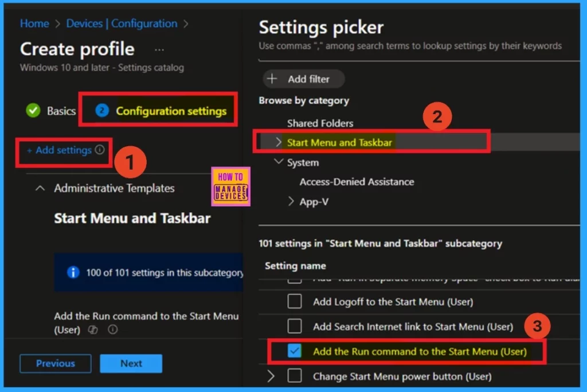Click the plus icon in Add filter
Image resolution: width=587 pixels, height=392 pixels.
pyautogui.click(x=272, y=79)
